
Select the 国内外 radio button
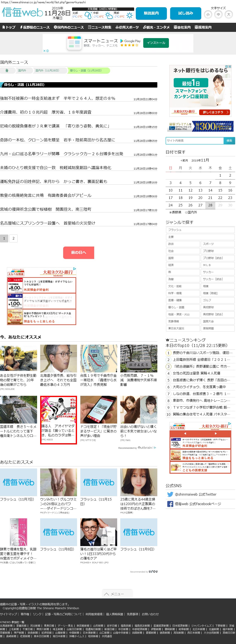[186, 212]
